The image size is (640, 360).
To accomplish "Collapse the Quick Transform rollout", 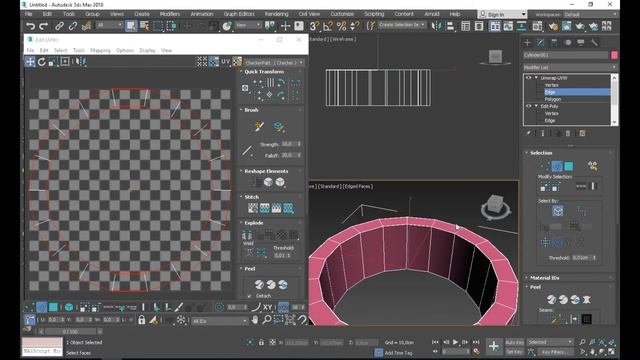I will [264, 71].
